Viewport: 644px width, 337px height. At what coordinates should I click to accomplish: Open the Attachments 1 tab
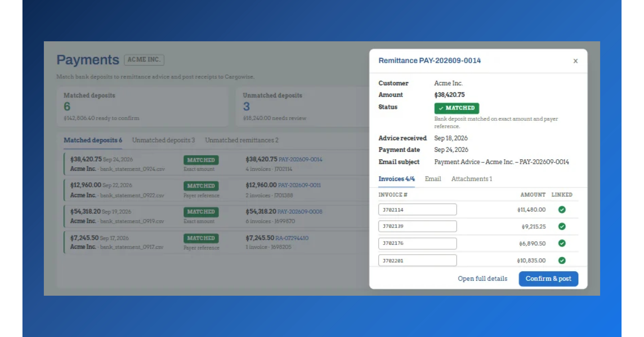click(x=472, y=179)
